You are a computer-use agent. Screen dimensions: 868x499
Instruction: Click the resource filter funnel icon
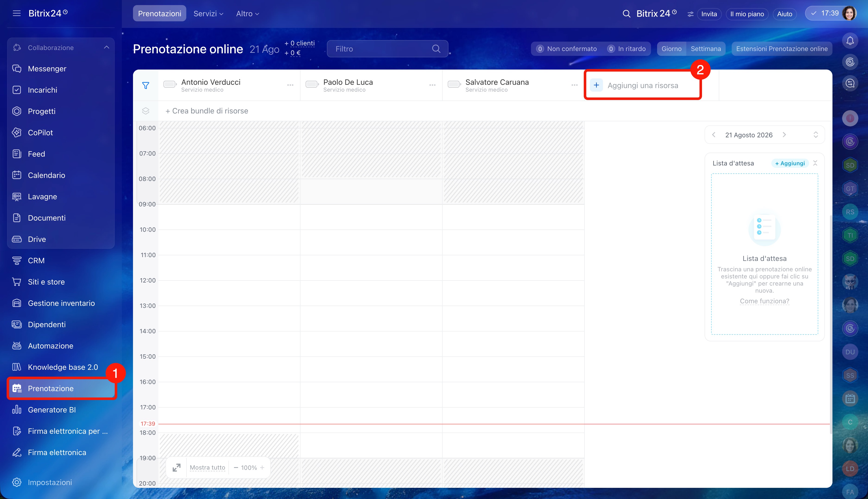(146, 85)
